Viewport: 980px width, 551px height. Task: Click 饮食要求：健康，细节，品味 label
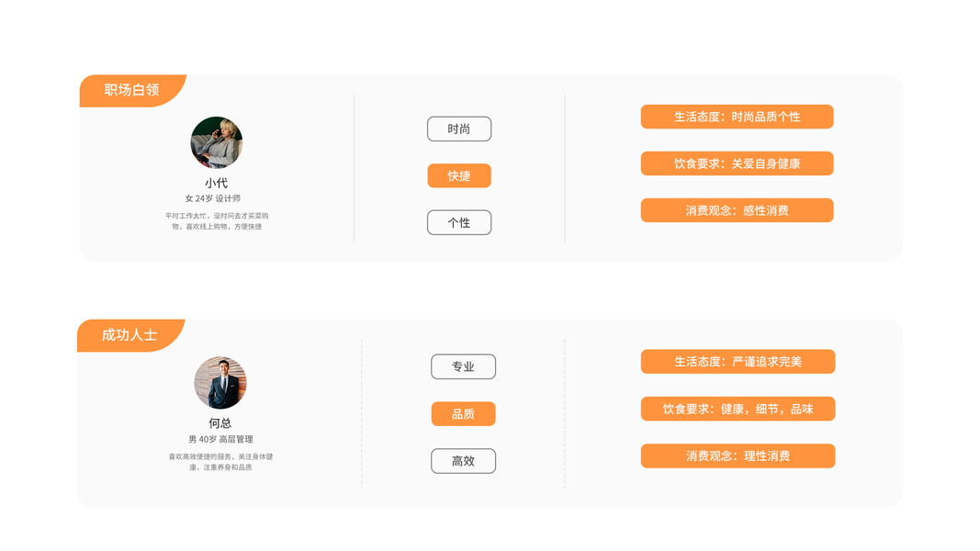coord(738,409)
